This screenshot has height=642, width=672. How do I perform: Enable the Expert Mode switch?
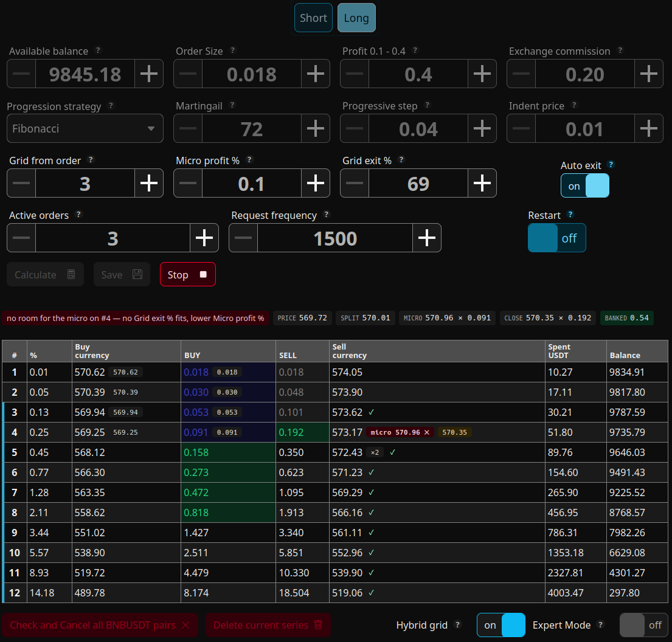point(643,625)
